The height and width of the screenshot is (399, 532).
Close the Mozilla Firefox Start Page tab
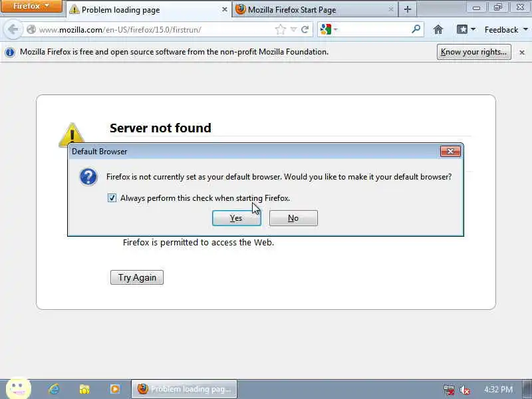click(x=391, y=9)
